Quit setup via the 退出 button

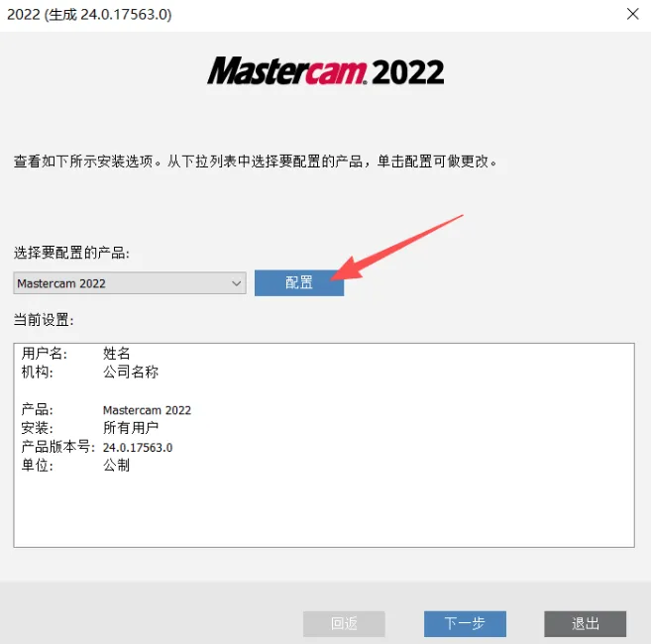click(585, 623)
